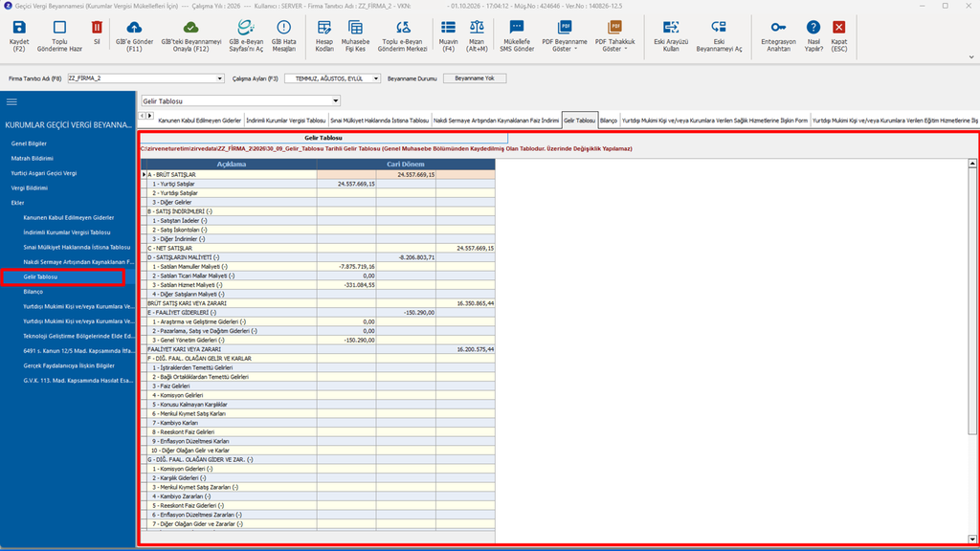Toggle the sidebar hamburger menu
The width and height of the screenshot is (980, 551).
11,101
